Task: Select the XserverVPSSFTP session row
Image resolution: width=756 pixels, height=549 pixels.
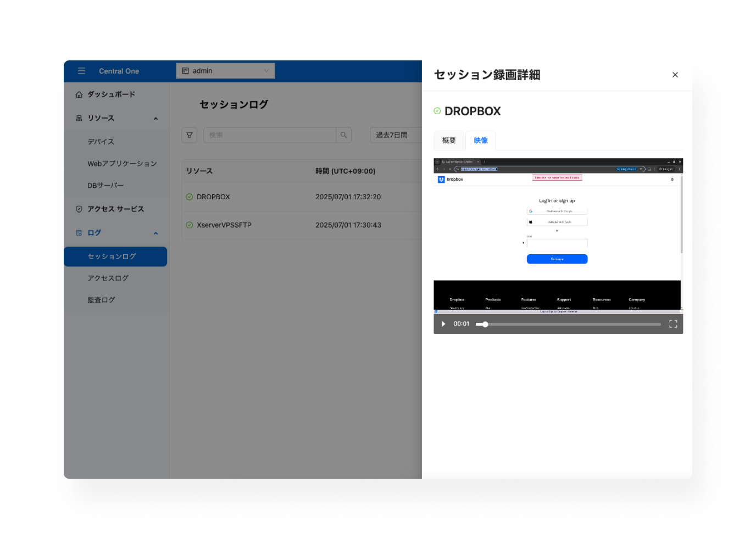Action: click(224, 225)
